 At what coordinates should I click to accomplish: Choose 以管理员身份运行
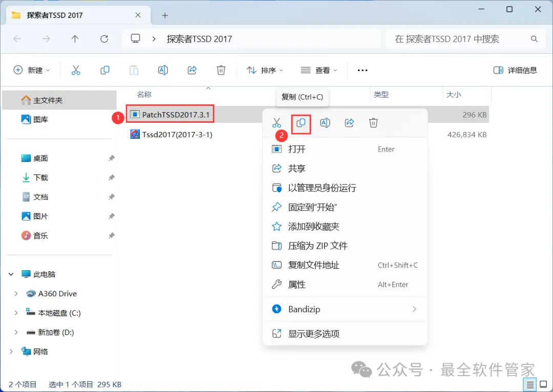[x=345, y=188]
